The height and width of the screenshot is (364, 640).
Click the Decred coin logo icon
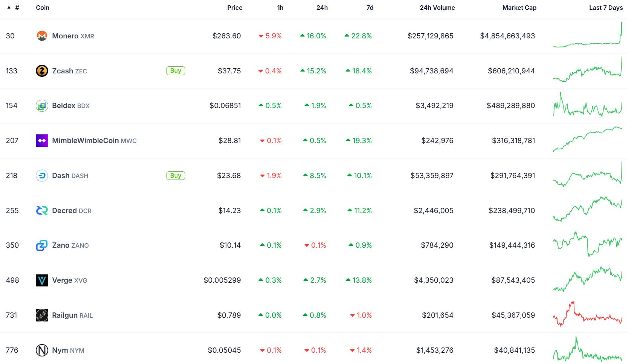[42, 210]
